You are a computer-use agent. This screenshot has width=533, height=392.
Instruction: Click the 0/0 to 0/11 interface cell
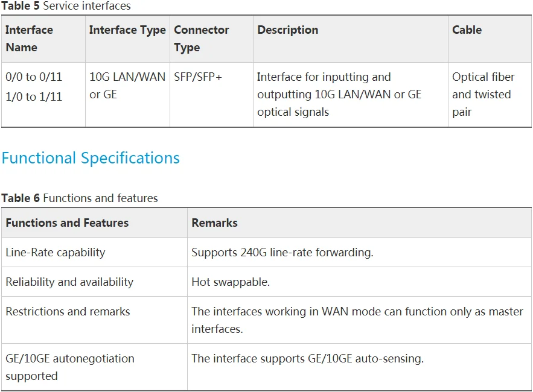pyautogui.click(x=43, y=95)
